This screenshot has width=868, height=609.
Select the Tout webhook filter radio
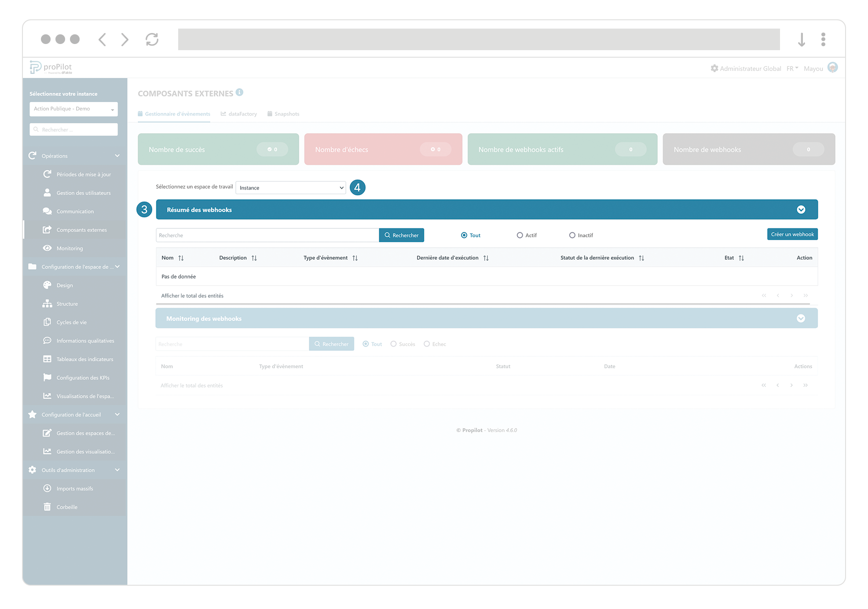click(x=464, y=235)
